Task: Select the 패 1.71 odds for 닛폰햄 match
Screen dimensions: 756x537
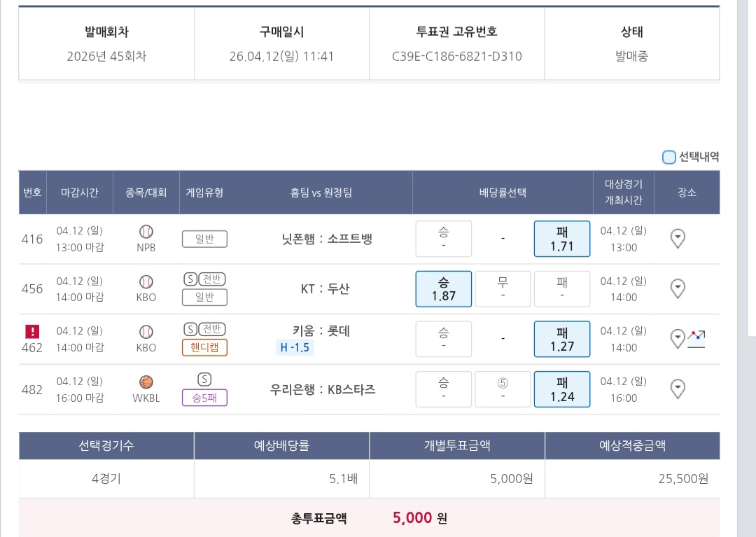Action: point(562,239)
